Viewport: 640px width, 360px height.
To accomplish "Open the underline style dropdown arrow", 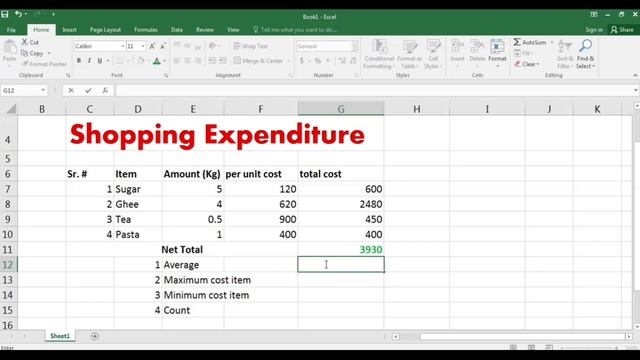I will point(108,61).
